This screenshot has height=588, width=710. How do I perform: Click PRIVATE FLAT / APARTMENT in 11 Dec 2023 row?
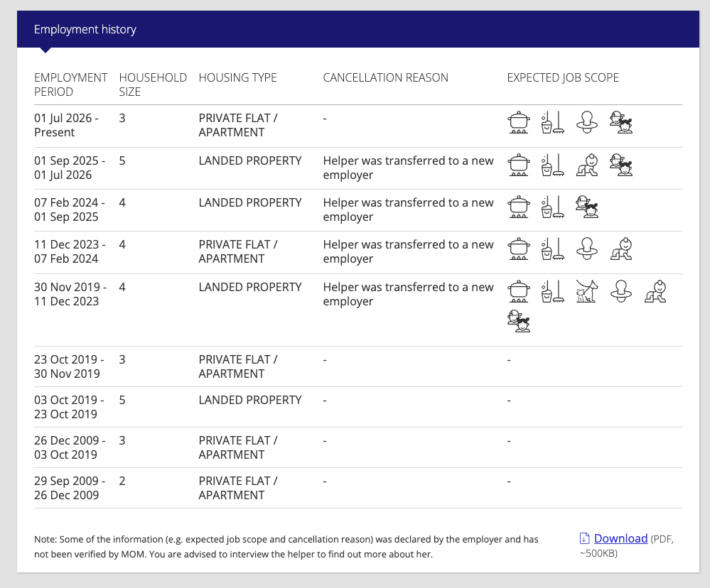coord(237,251)
